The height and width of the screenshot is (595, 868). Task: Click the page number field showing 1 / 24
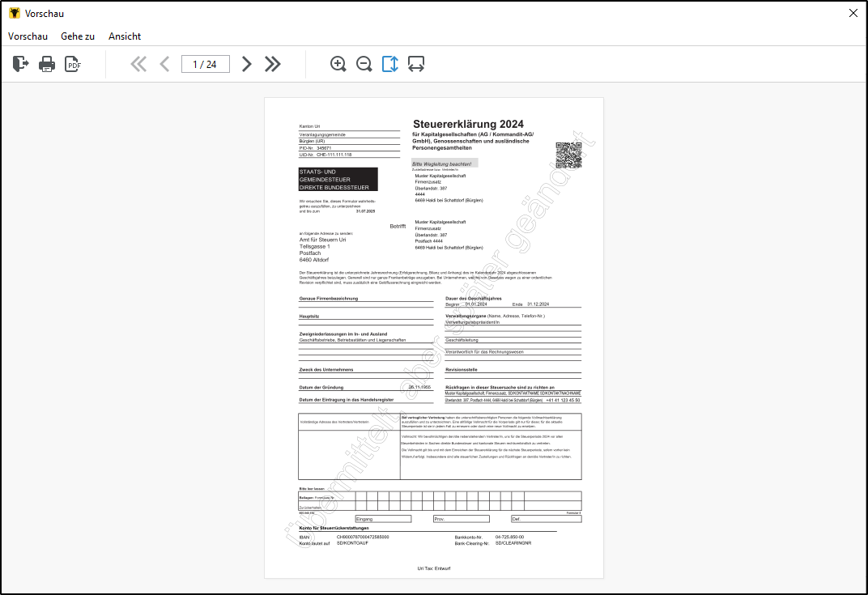point(206,64)
